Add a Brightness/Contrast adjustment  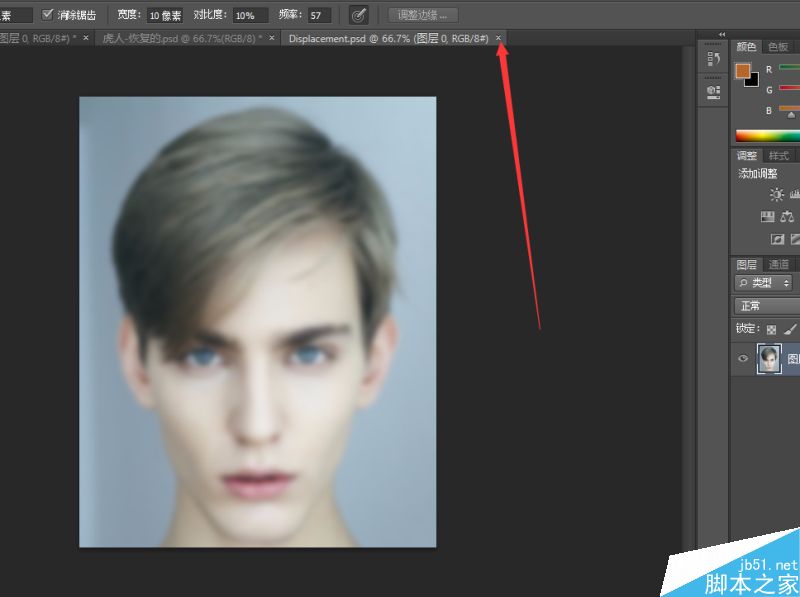(x=777, y=194)
